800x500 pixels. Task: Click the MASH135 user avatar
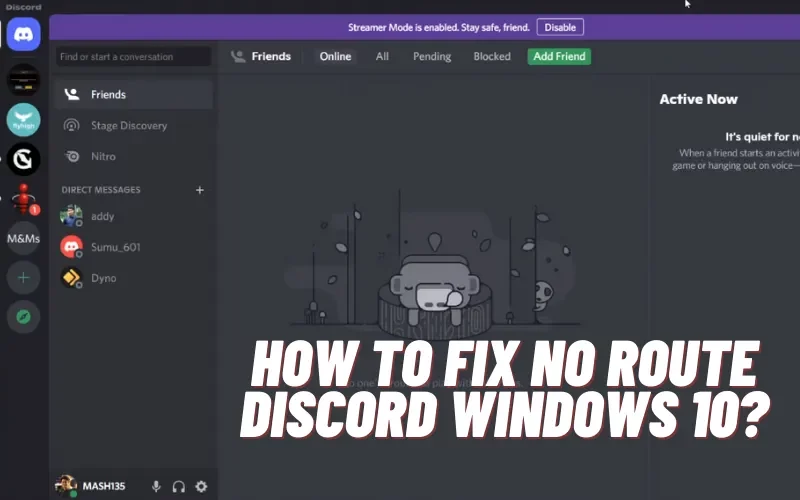66,485
